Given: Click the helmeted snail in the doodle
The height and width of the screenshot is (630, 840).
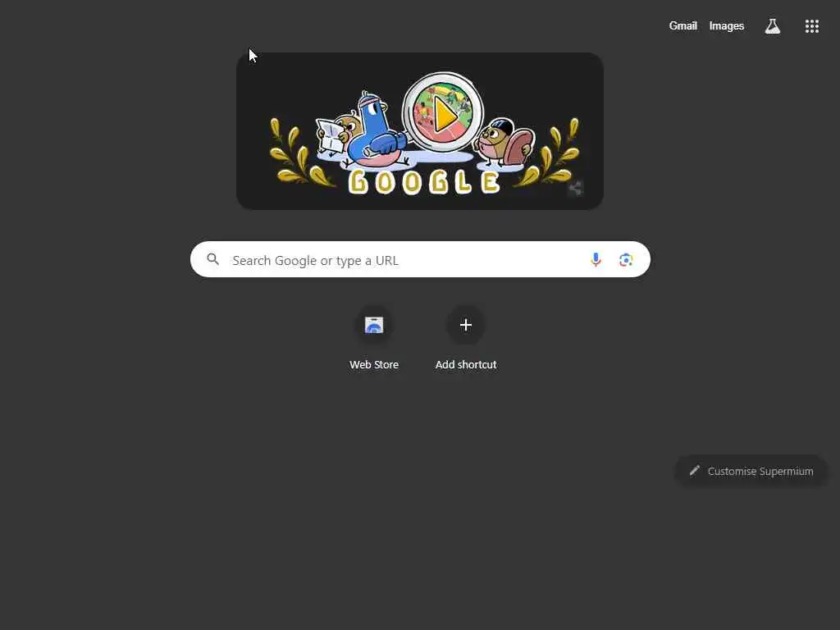Looking at the screenshot, I should [504, 142].
